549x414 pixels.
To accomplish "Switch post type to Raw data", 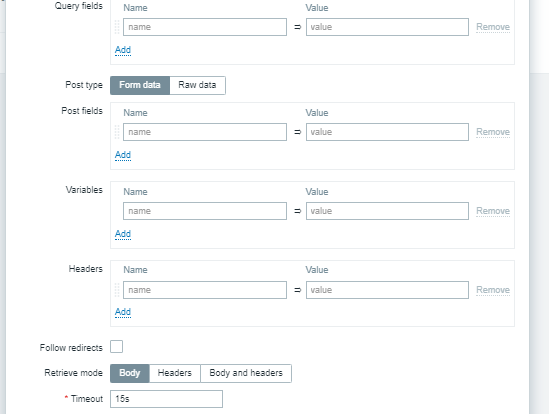I will pos(197,85).
